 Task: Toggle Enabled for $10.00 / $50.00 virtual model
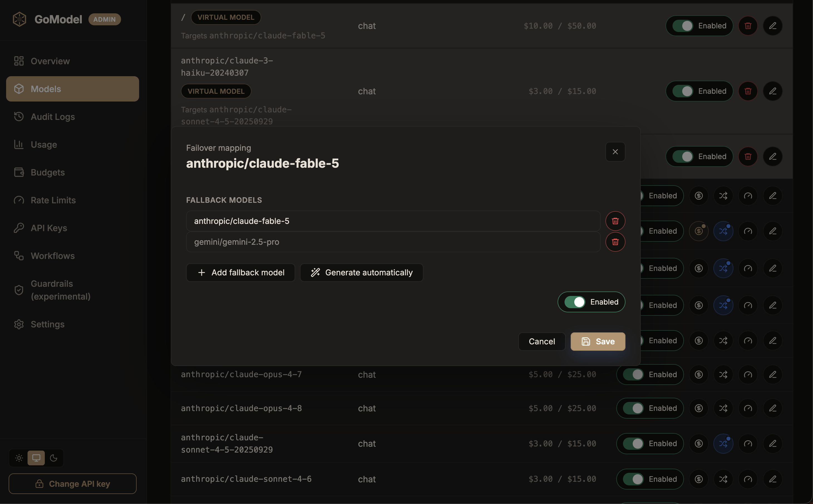tap(699, 26)
